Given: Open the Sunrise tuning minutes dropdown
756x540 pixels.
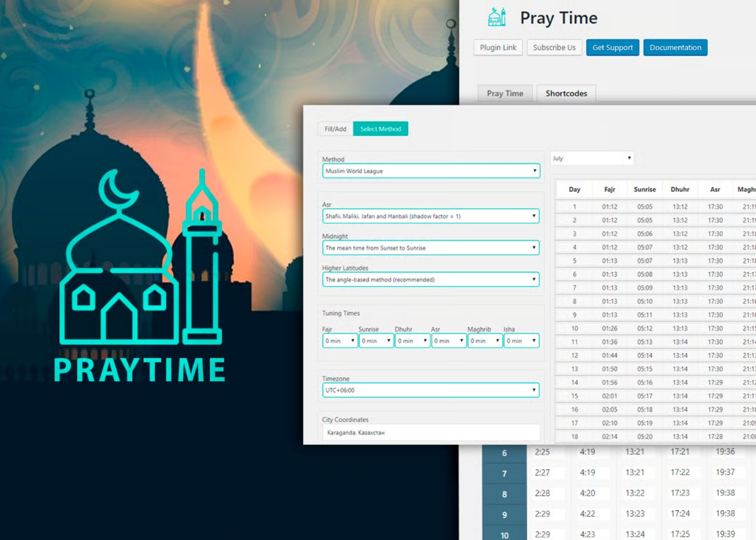Looking at the screenshot, I should tap(376, 341).
